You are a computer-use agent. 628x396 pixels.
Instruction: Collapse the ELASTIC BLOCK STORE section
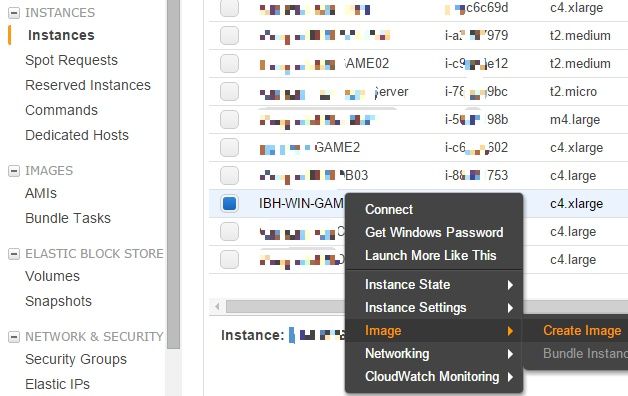point(14,254)
